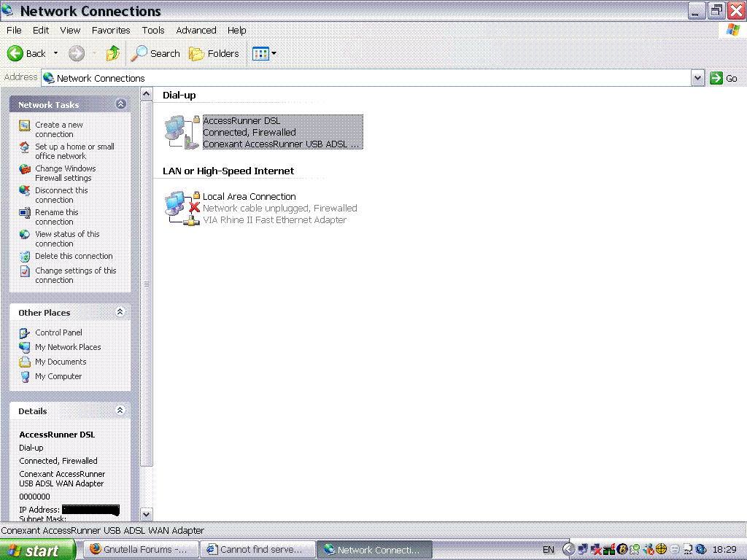Open the Advanced menu
Viewport: 747px width, 560px height.
(196, 31)
